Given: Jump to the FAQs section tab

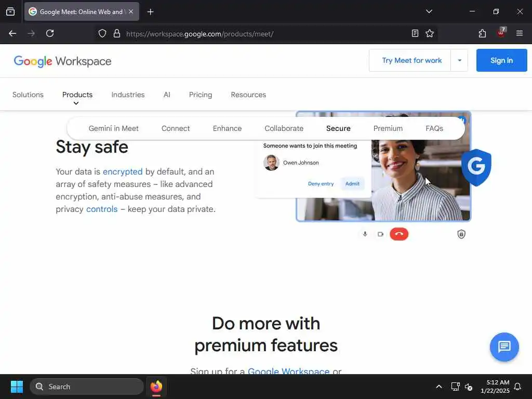Looking at the screenshot, I should pyautogui.click(x=434, y=128).
